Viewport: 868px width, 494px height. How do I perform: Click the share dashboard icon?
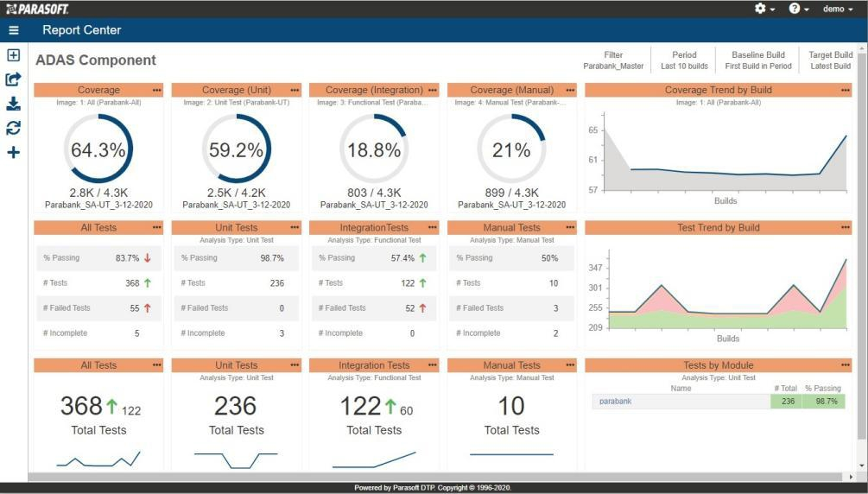13,79
